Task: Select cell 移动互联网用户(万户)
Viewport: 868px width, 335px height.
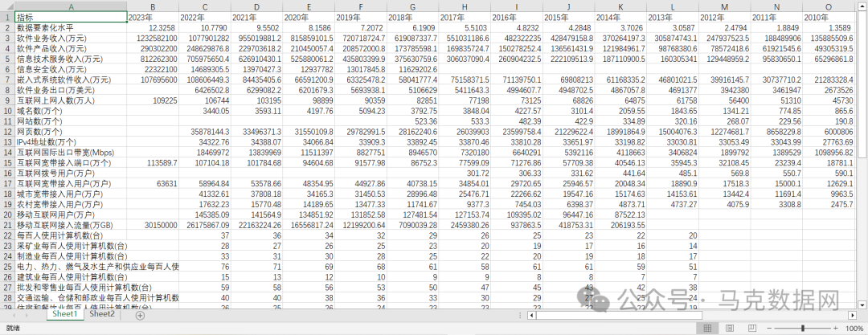Action: pyautogui.click(x=70, y=214)
